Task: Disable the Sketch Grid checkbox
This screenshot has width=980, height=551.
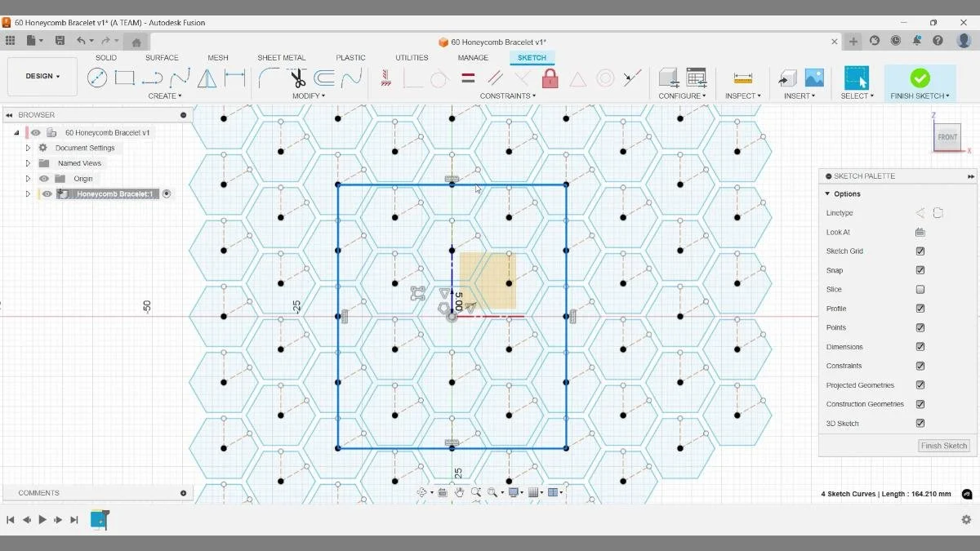Action: coord(920,251)
